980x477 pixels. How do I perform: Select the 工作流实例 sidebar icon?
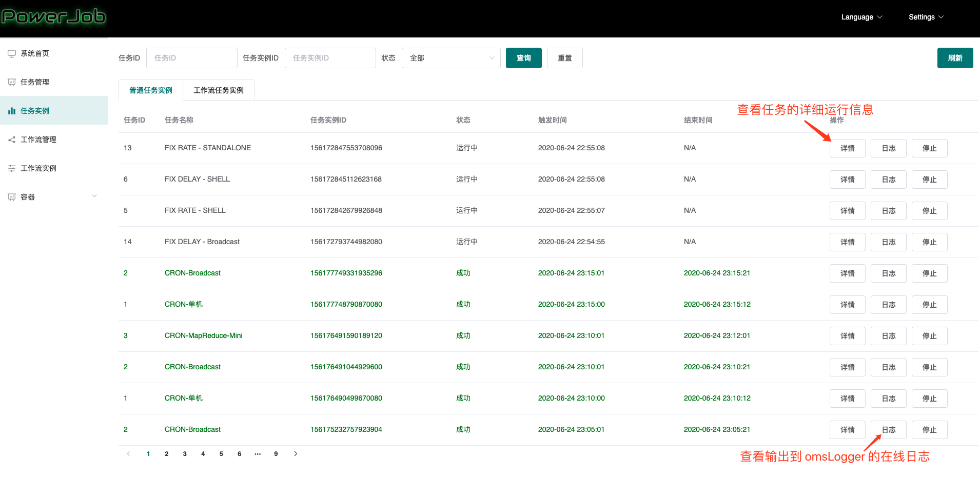point(12,168)
